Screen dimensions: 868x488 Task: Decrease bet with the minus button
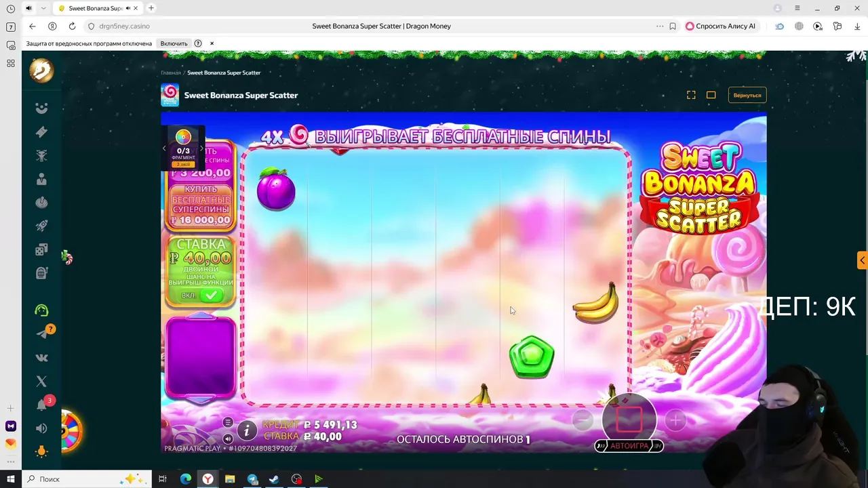click(x=583, y=421)
